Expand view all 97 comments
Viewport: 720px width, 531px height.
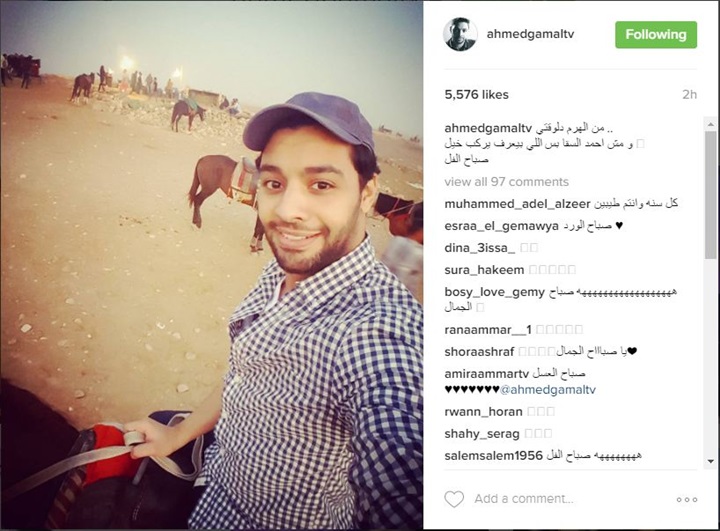(506, 182)
